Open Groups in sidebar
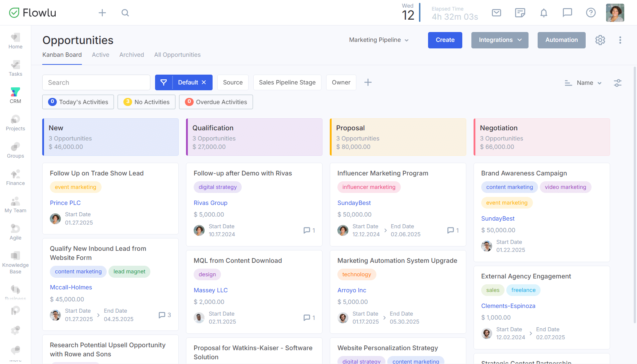 point(15,150)
